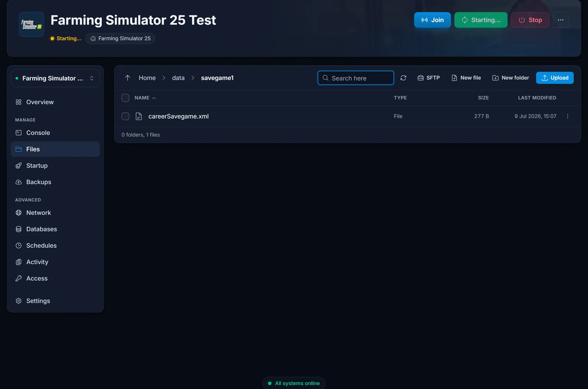This screenshot has width=588, height=389.
Task: Go to the Overview page
Action: tap(55, 102)
